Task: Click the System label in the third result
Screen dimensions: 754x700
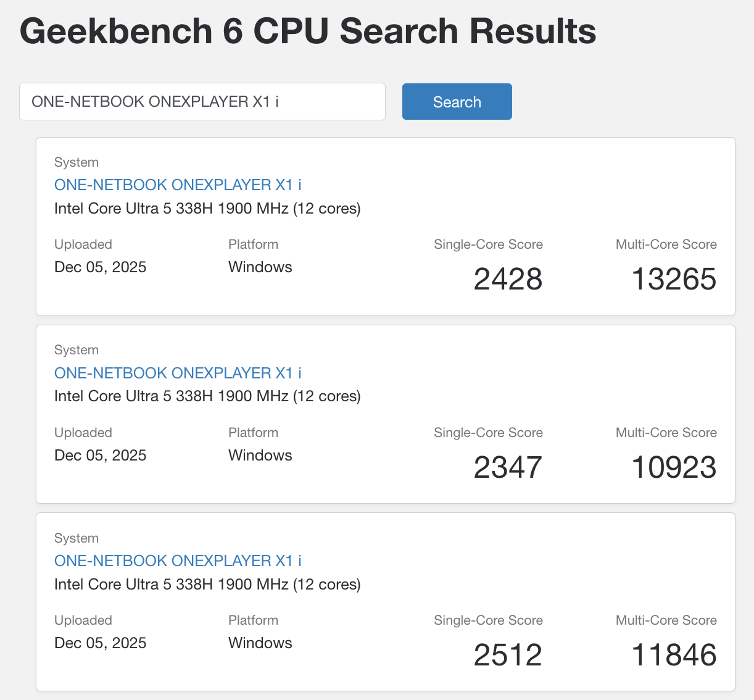Action: pyautogui.click(x=77, y=538)
